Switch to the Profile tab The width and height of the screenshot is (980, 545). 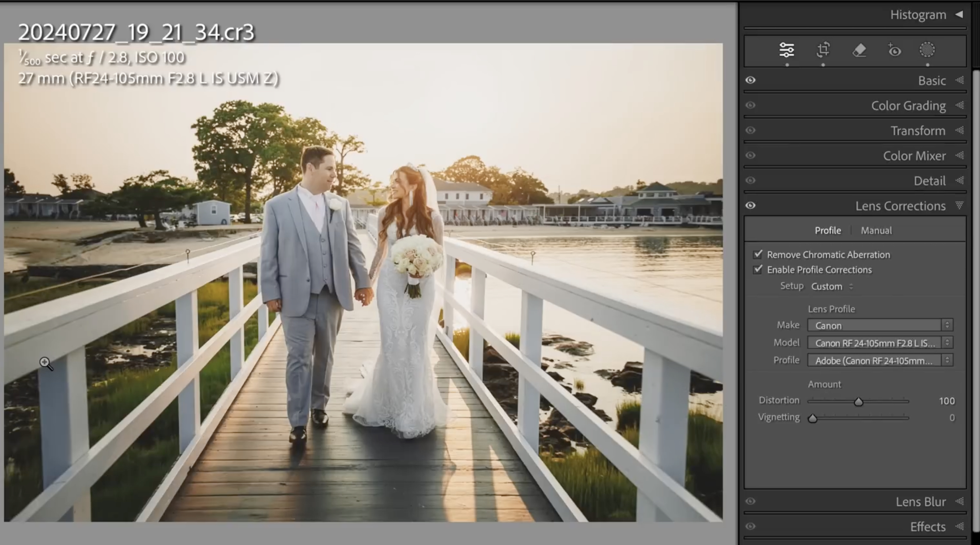828,230
